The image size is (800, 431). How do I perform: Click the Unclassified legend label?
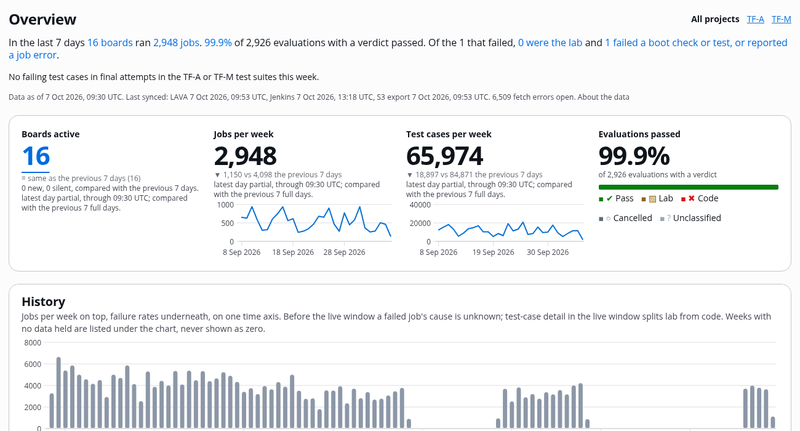click(x=697, y=218)
